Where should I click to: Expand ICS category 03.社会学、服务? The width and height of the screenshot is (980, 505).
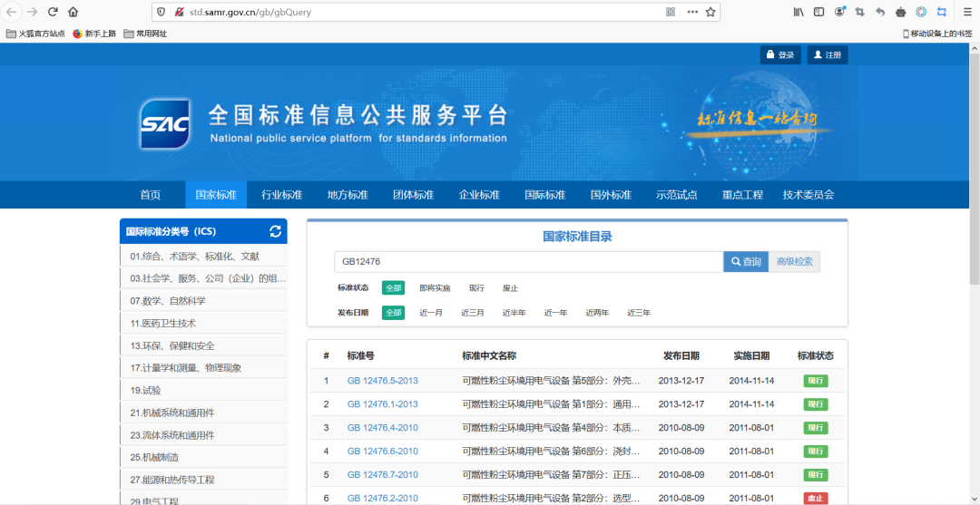204,278
